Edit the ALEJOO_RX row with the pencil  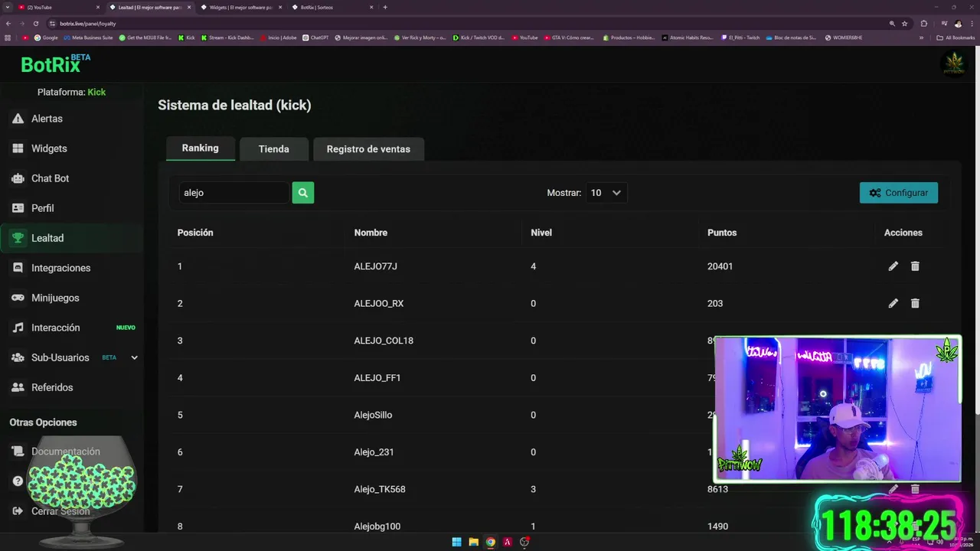click(x=893, y=303)
